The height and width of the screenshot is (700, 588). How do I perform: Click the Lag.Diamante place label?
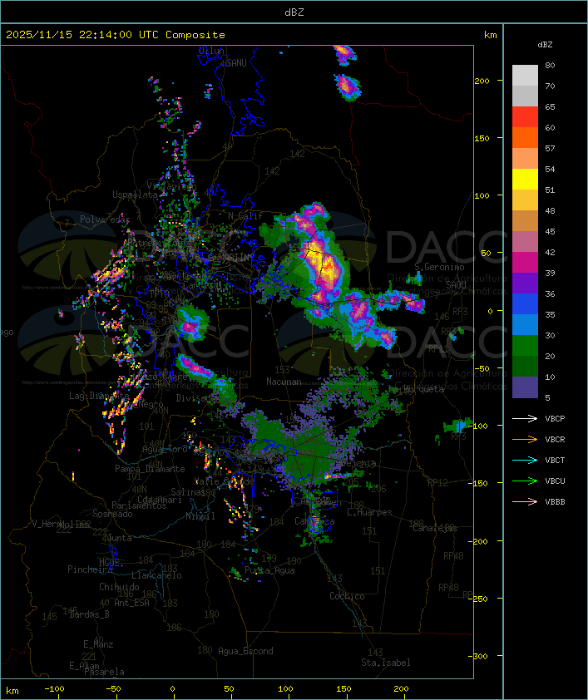99,396
